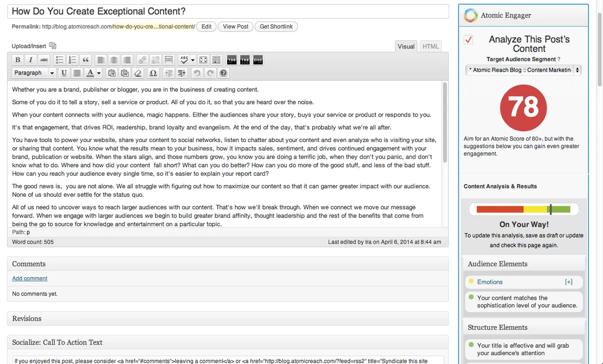Click the post title input field
The image size is (603, 364).
pos(228,12)
